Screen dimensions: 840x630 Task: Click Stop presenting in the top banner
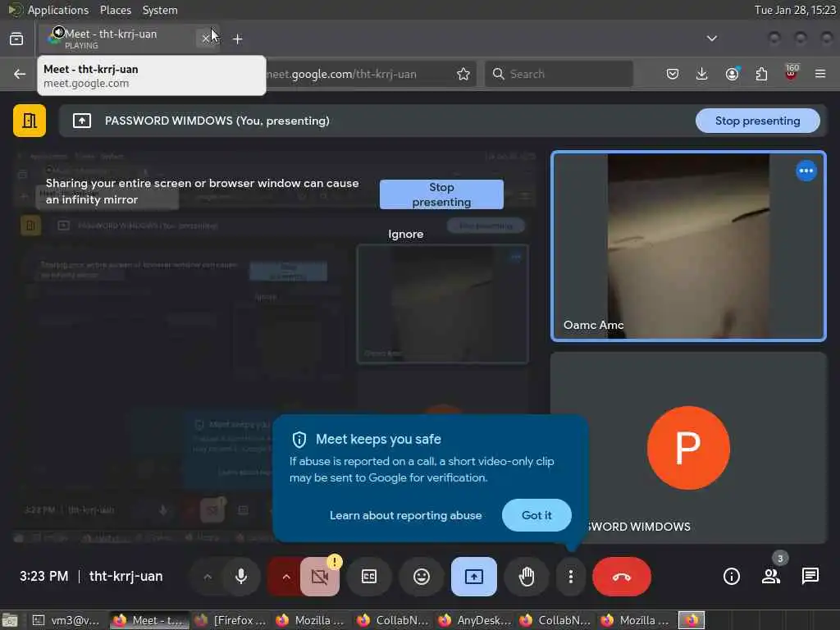point(757,121)
